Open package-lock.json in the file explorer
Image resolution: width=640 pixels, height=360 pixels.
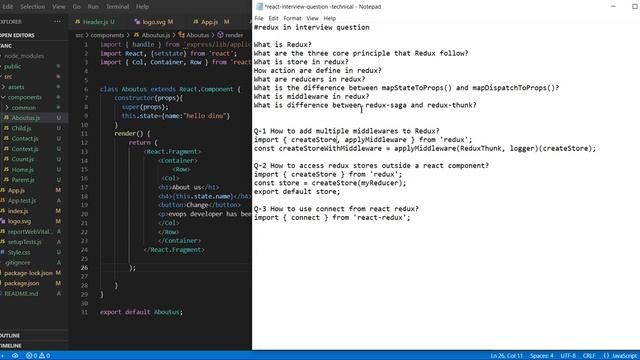28,273
